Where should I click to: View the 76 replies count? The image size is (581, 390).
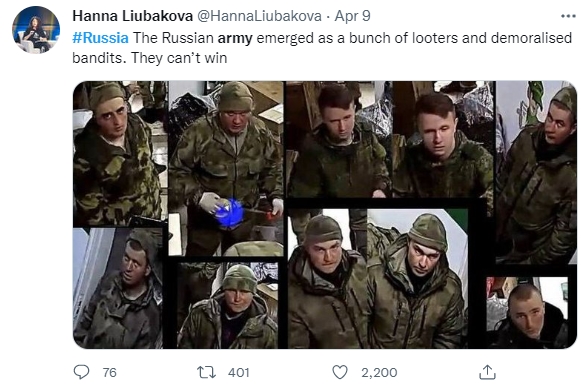(109, 372)
